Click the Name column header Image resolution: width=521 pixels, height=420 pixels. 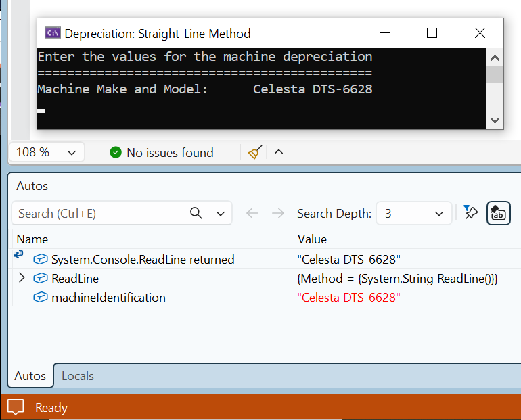coord(32,239)
